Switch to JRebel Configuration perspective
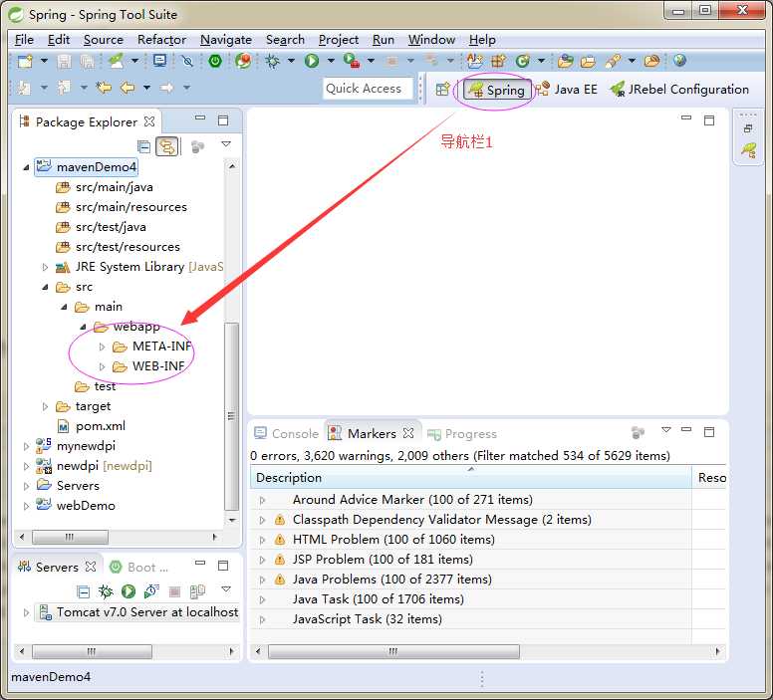773x700 pixels. click(679, 90)
